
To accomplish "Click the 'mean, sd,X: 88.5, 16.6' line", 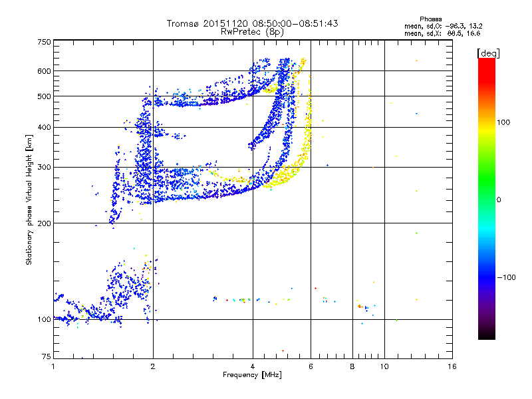I will point(442,33).
